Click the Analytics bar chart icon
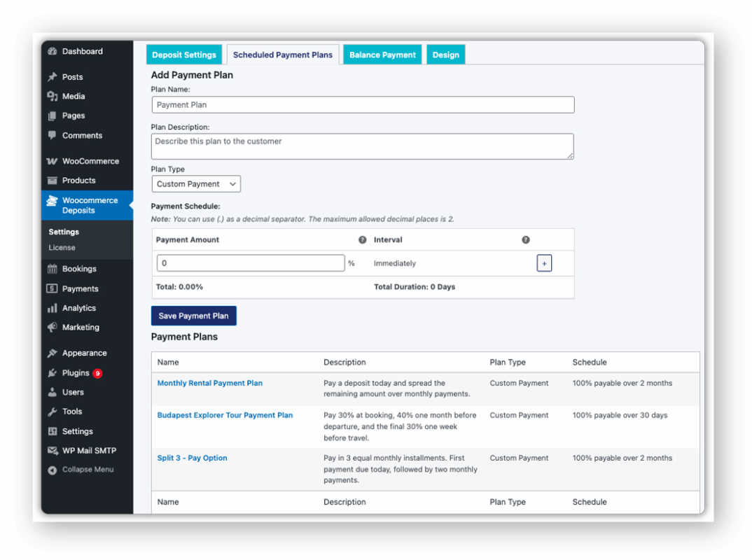 click(x=53, y=308)
